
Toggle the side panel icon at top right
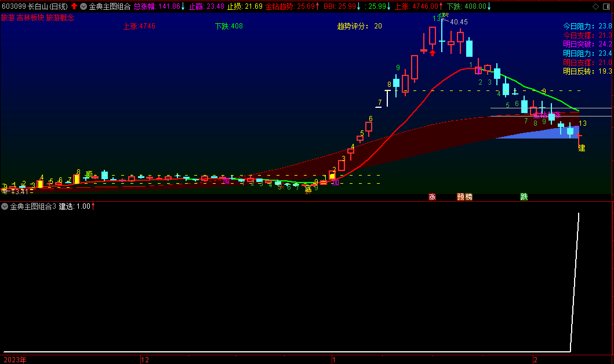click(606, 6)
